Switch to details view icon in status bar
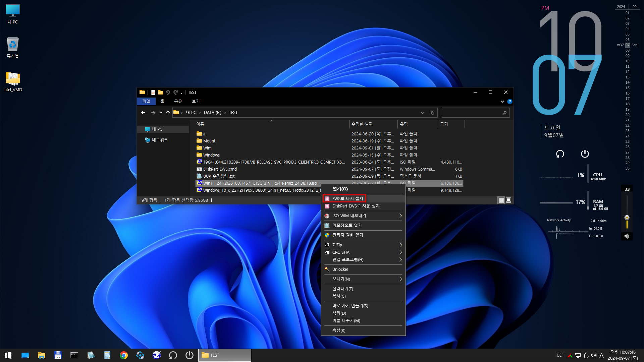Image resolution: width=644 pixels, height=362 pixels. tap(501, 200)
